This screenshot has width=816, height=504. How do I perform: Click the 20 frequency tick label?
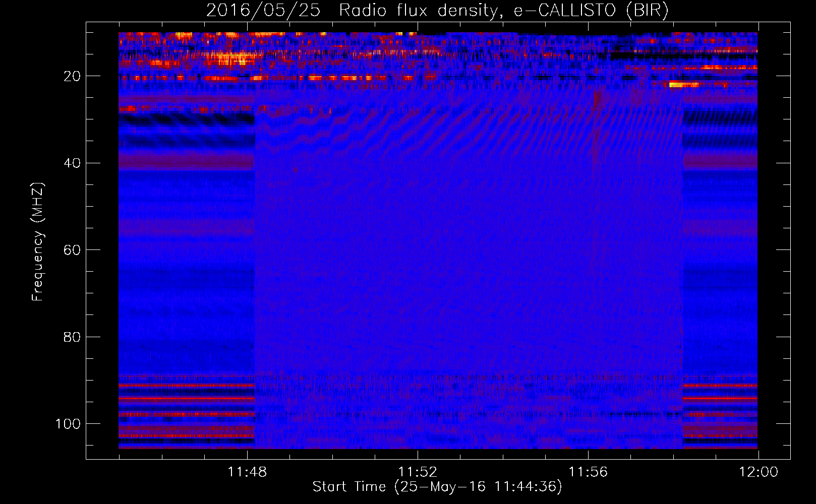[x=72, y=76]
